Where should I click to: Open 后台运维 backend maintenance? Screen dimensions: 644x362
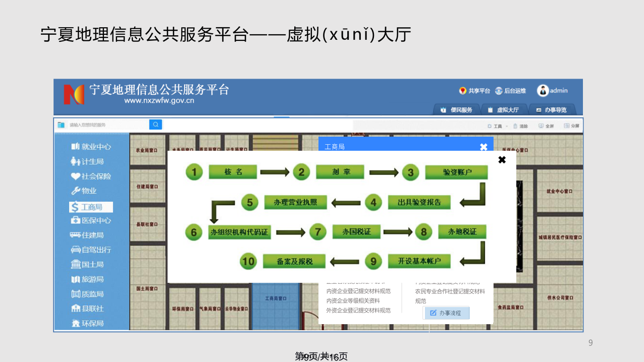(510, 91)
